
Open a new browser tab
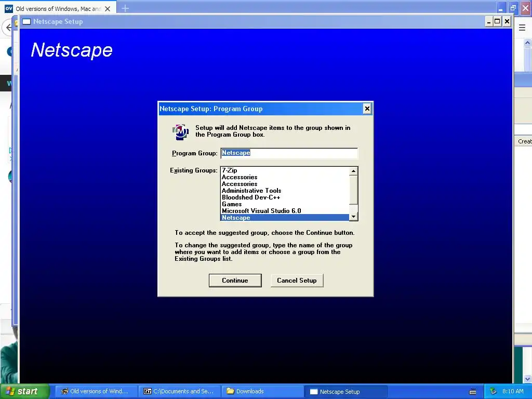pos(125,8)
